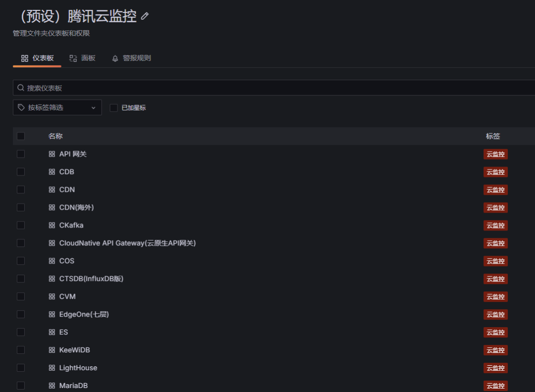This screenshot has width=535, height=392.
Task: Click the magnifier icon in search box
Action: click(x=21, y=88)
